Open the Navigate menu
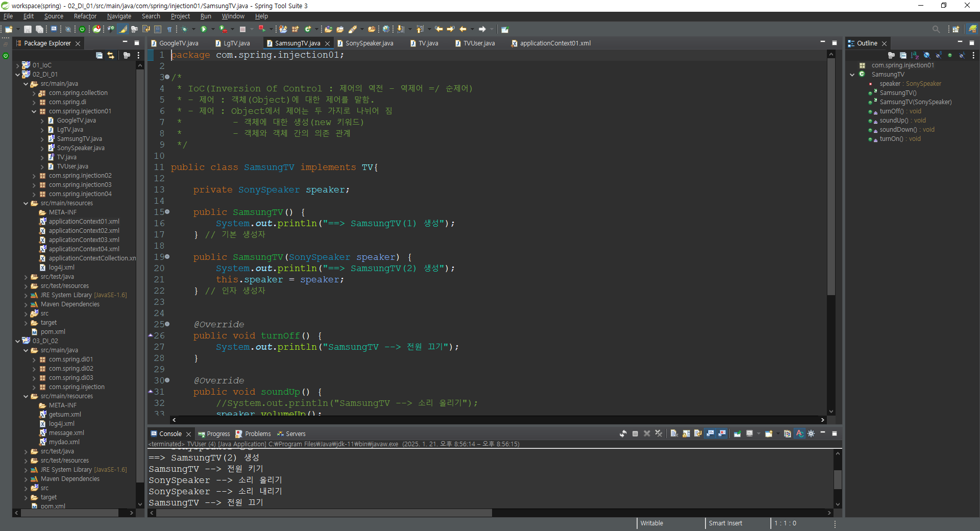980x531 pixels. pyautogui.click(x=119, y=16)
